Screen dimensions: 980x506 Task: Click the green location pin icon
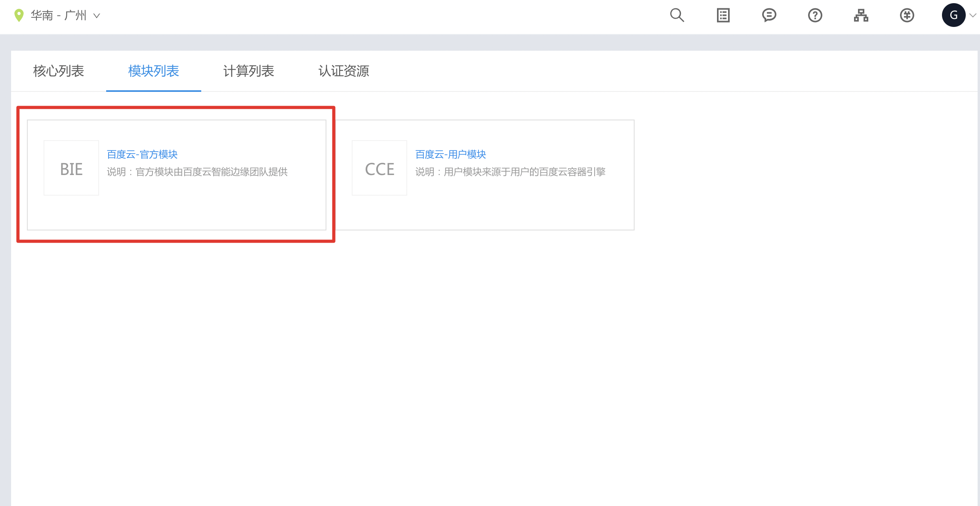pyautogui.click(x=19, y=15)
